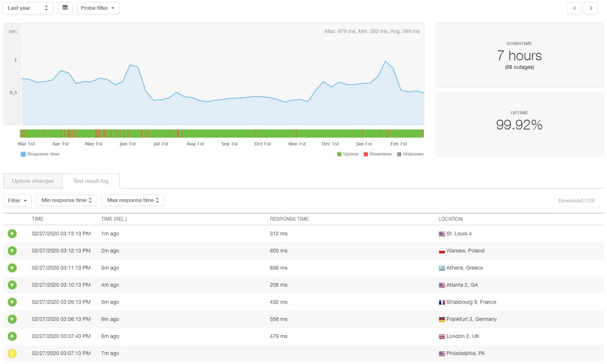Click the 556 ms response time value
Viewport: 607px width, 364px height.
pyautogui.click(x=279, y=319)
